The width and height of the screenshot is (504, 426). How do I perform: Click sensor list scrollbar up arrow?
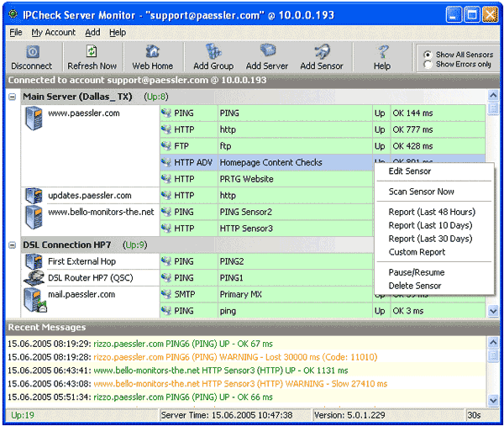(x=493, y=95)
